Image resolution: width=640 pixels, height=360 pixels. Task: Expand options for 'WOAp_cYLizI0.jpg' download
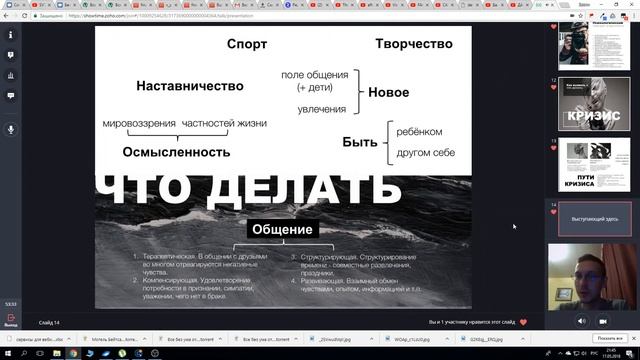[x=447, y=339]
